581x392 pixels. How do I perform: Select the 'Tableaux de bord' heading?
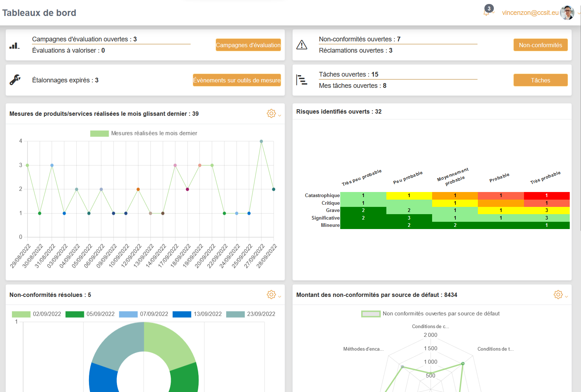pos(39,13)
